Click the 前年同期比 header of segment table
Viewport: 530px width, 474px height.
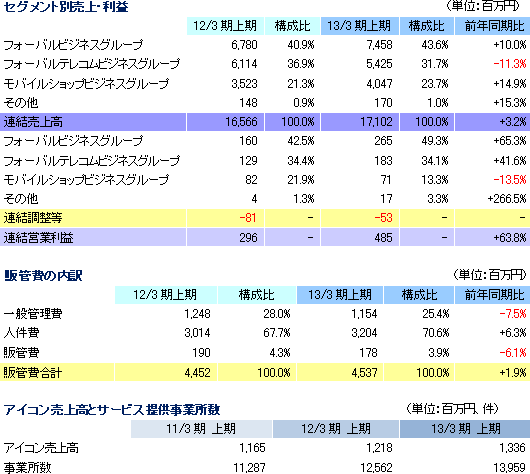pyautogui.click(x=493, y=26)
